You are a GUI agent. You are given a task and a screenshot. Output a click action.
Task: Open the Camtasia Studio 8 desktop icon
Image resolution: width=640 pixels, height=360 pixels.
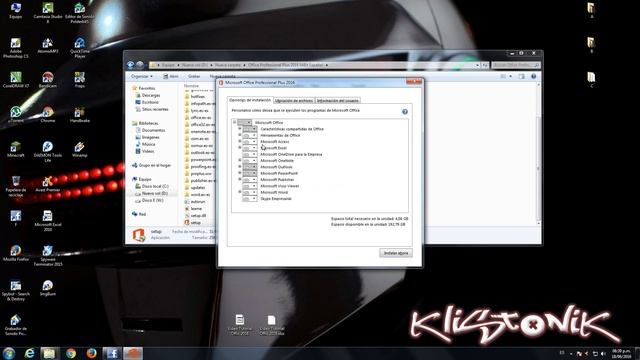(48, 12)
